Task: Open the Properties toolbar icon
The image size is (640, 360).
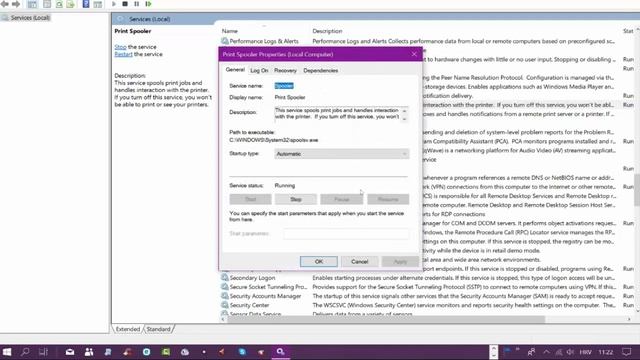Action: pos(47,4)
